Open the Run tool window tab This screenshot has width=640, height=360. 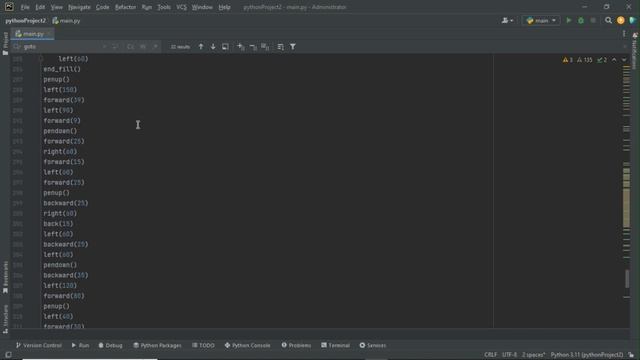point(80,345)
